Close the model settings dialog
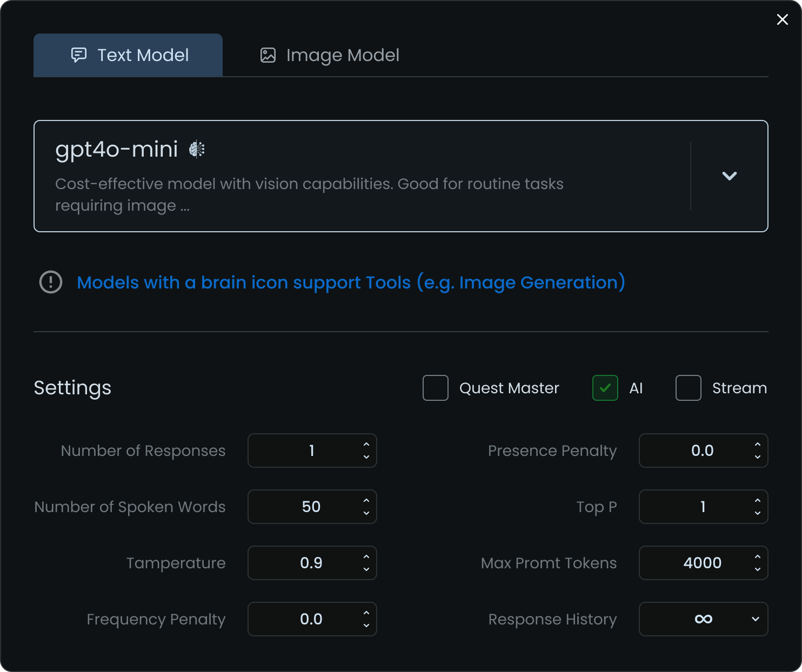Image resolution: width=802 pixels, height=672 pixels. click(x=782, y=20)
